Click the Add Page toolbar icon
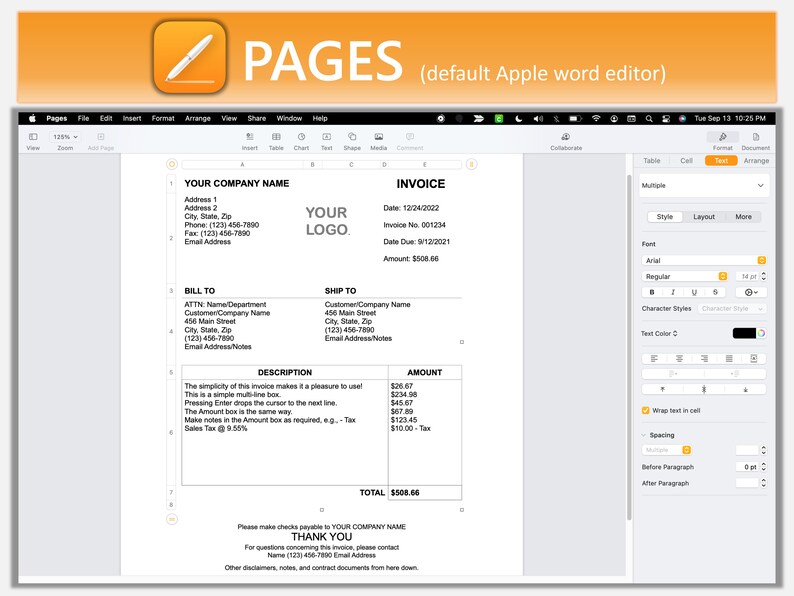The image size is (794, 596). [x=101, y=137]
